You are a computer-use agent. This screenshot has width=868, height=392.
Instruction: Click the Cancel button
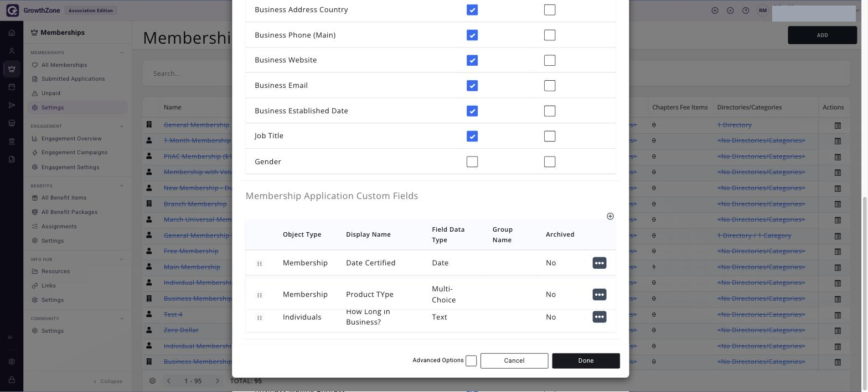514,361
